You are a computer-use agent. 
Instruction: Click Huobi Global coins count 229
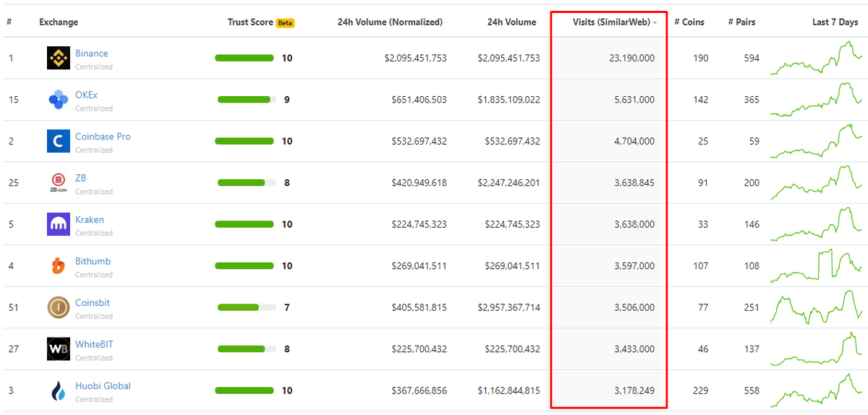(700, 391)
